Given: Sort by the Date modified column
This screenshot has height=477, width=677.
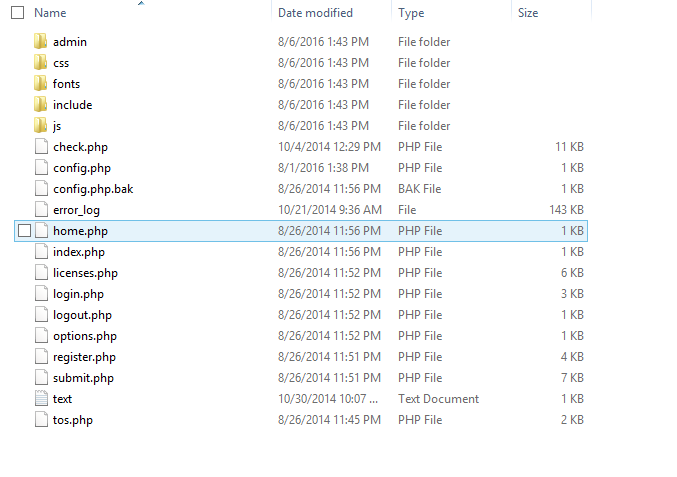Looking at the screenshot, I should 315,13.
